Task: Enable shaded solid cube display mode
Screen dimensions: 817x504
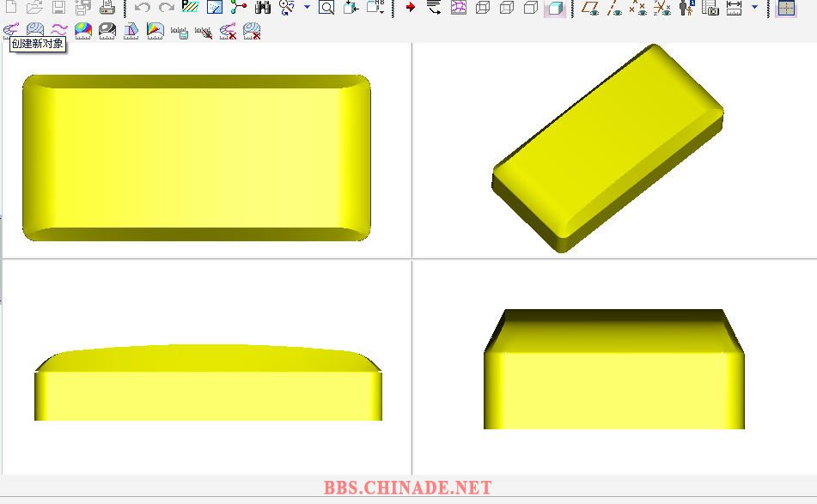Action: tap(555, 8)
